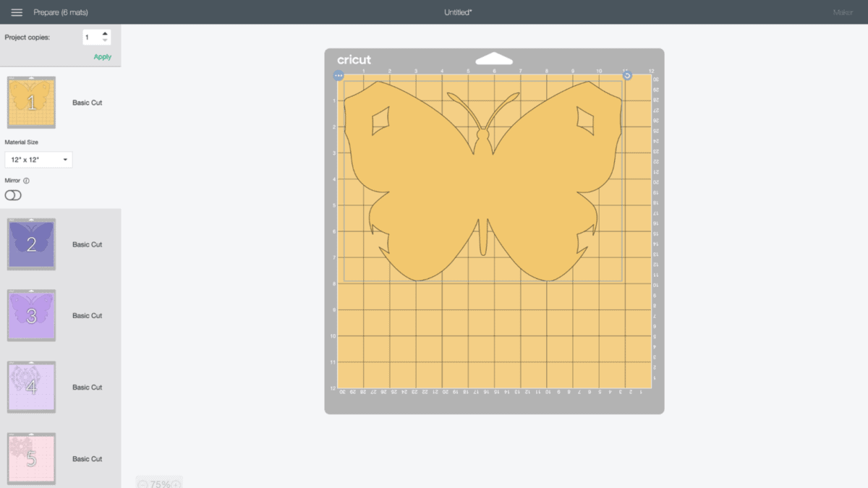
Task: Select the butterfly shape on the mat
Action: coord(482,181)
